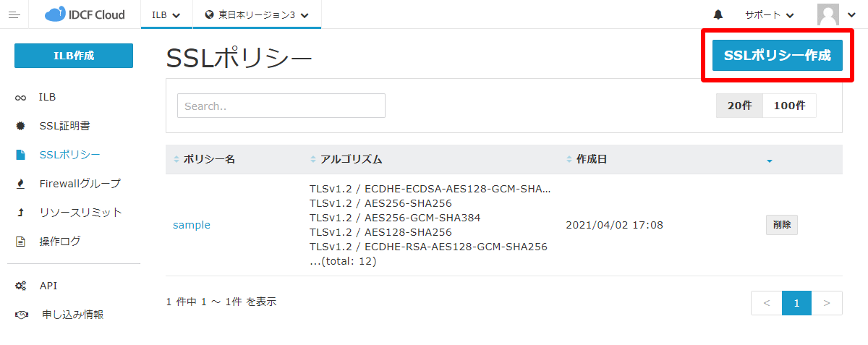Open the 東日本リージョン3 region selector
The width and height of the screenshot is (868, 345).
pos(257,14)
